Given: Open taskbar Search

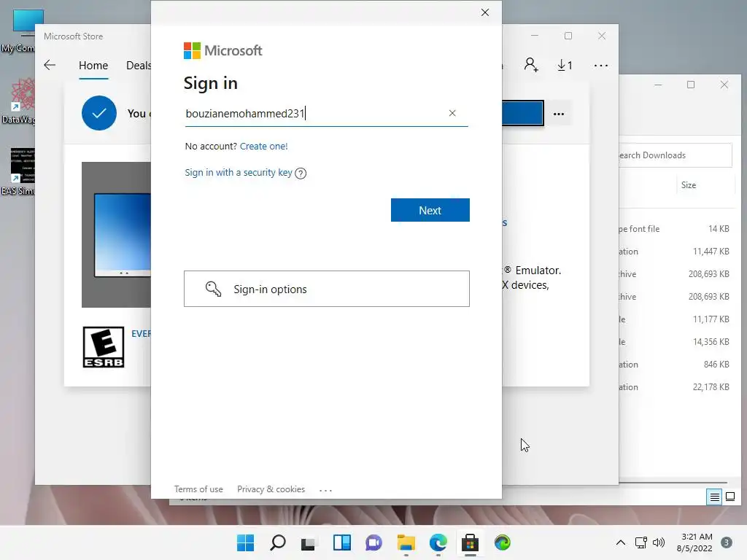Looking at the screenshot, I should tap(278, 542).
